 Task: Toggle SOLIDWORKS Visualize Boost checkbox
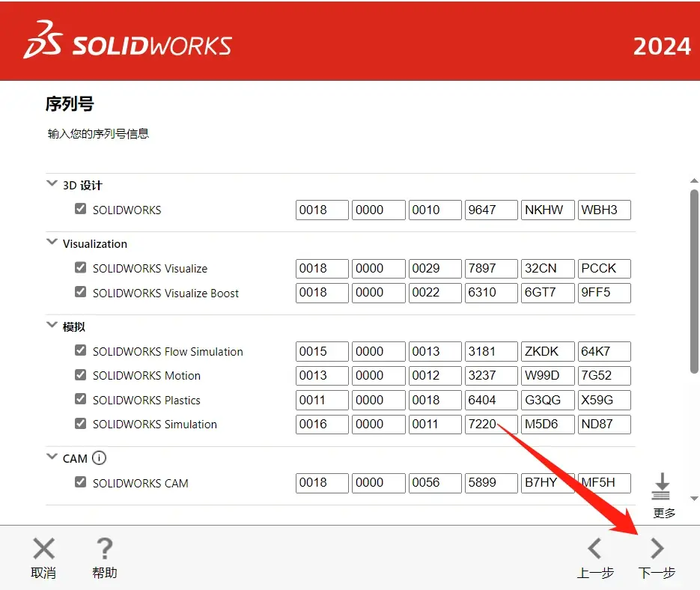pos(80,292)
